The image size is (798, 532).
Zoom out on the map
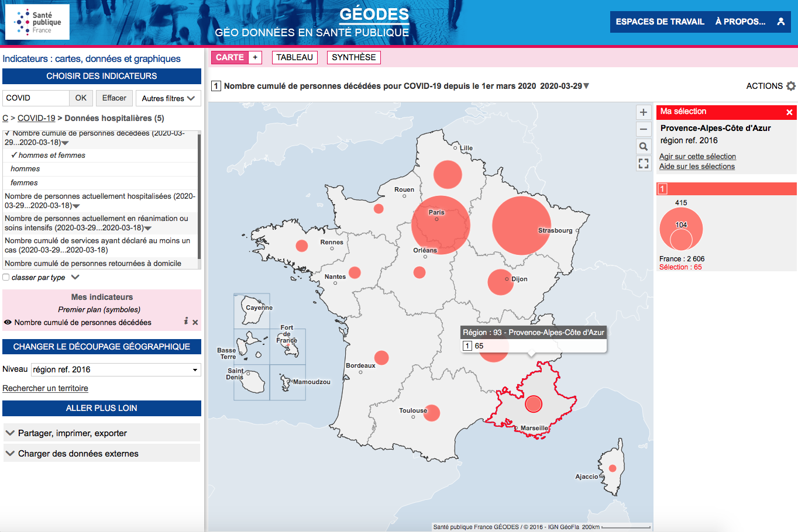click(x=644, y=129)
